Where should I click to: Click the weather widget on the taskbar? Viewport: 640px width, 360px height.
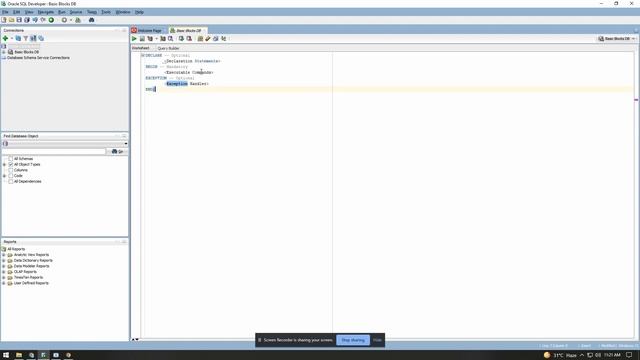(x=560, y=355)
